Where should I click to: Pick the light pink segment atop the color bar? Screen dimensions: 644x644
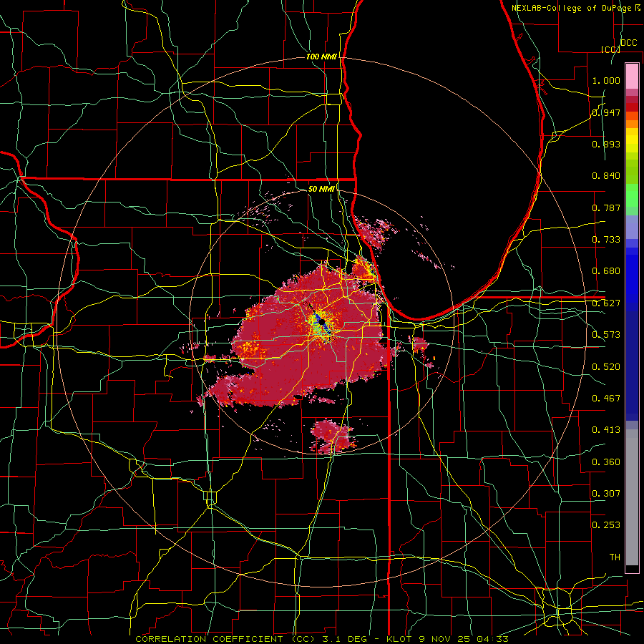[632, 76]
